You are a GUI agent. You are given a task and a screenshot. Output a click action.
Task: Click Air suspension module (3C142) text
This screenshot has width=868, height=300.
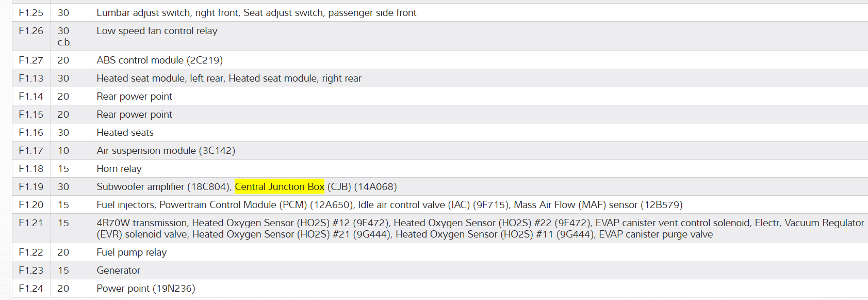pyautogui.click(x=166, y=151)
